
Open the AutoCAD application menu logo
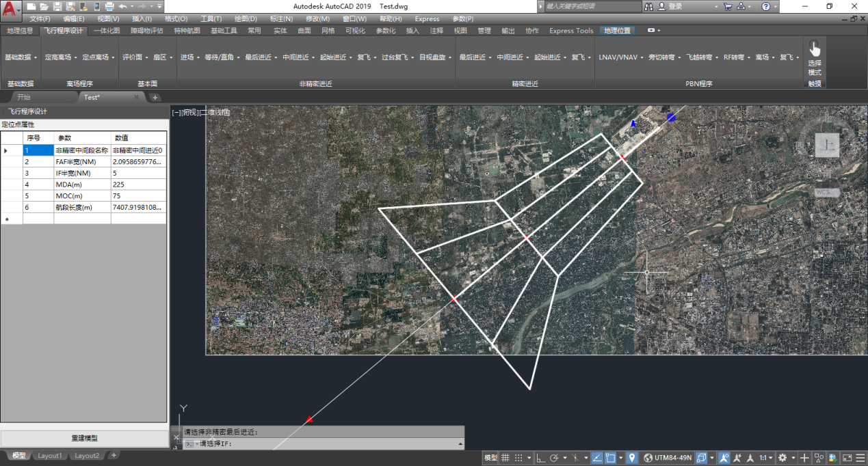10,8
